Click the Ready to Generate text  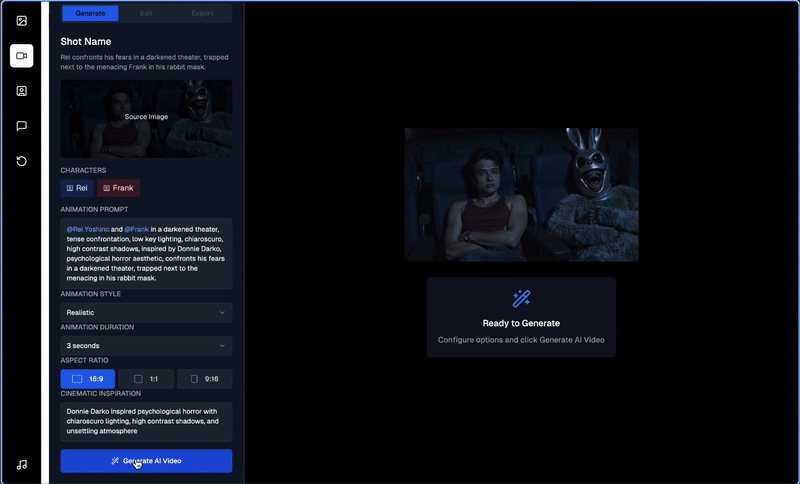coord(521,323)
